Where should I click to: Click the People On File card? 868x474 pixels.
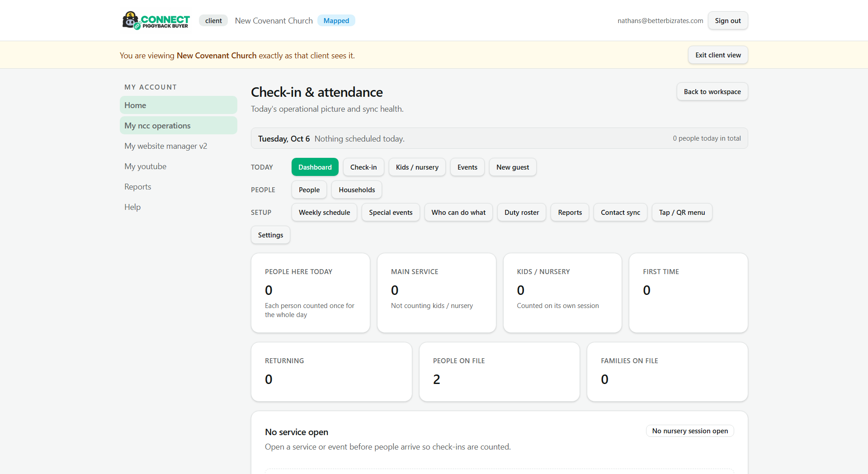coord(499,372)
